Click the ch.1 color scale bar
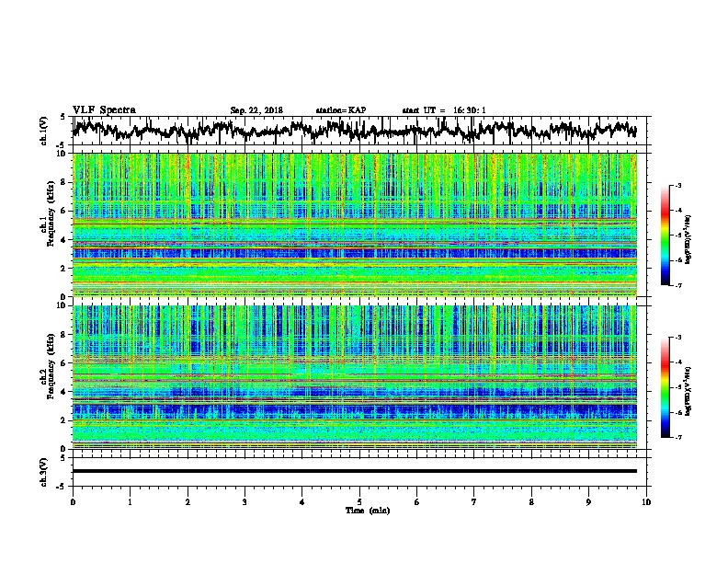 [x=665, y=236]
